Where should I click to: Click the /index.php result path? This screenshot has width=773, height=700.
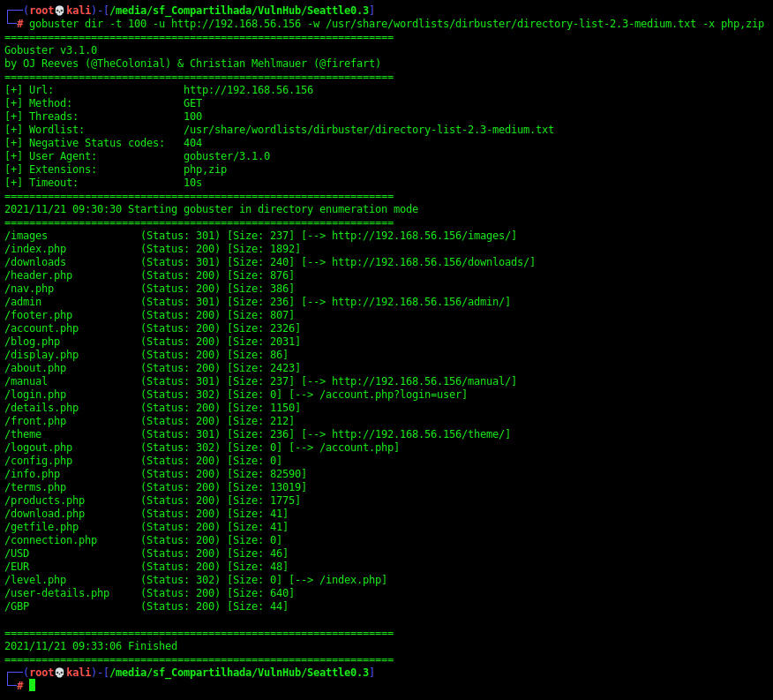(x=35, y=249)
